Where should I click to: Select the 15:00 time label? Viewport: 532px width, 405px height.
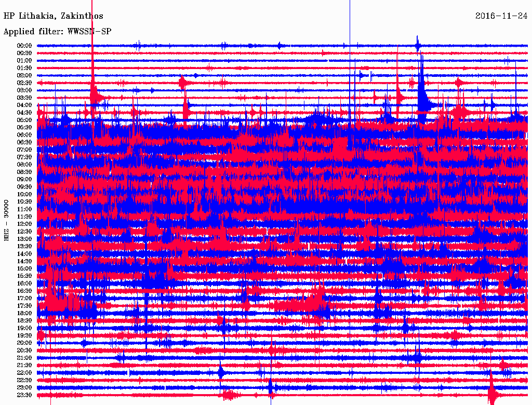24,268
